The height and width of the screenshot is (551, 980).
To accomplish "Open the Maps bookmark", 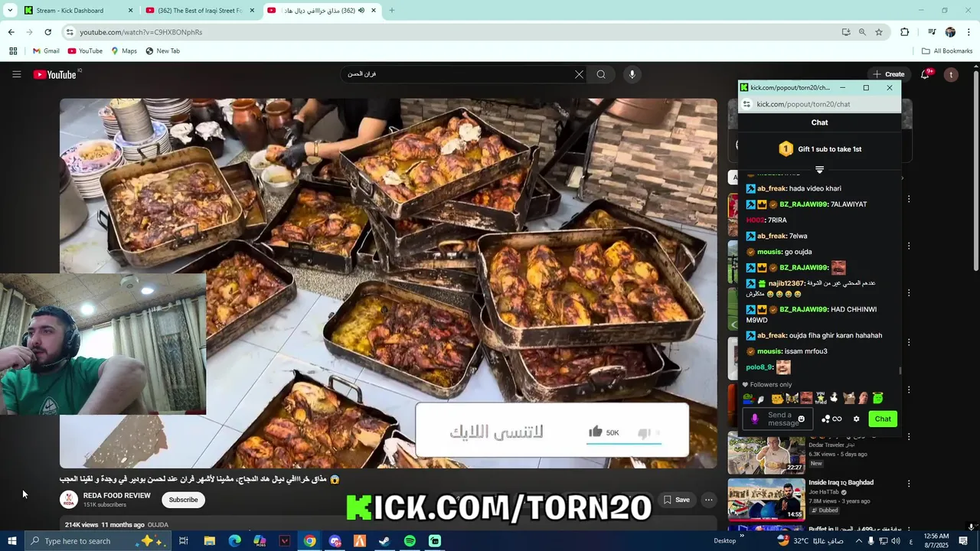I will coord(124,51).
